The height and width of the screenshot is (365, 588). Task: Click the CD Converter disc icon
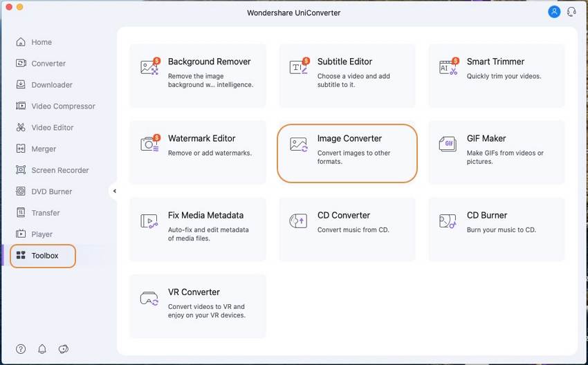click(x=299, y=221)
